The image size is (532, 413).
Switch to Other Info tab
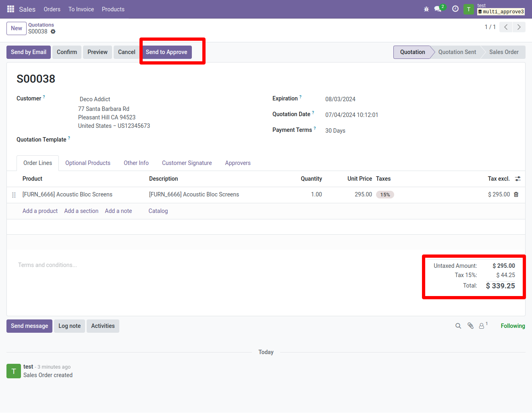[x=136, y=163]
